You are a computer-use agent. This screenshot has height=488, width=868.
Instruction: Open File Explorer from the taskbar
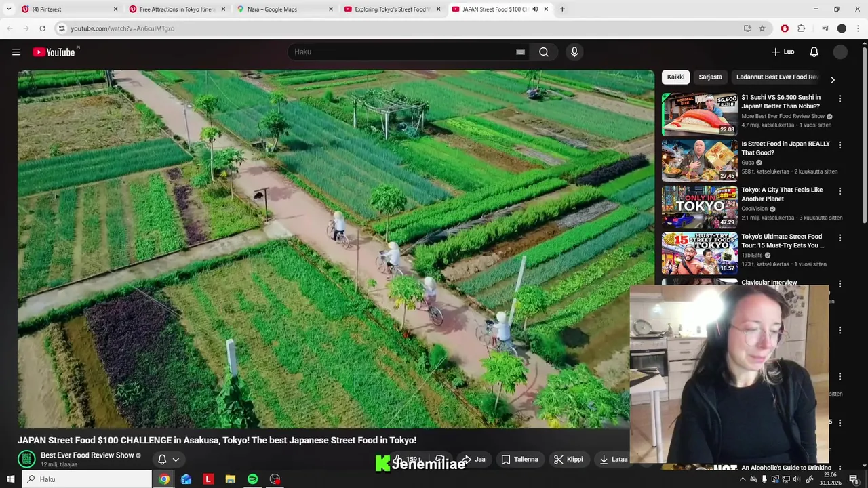231,479
